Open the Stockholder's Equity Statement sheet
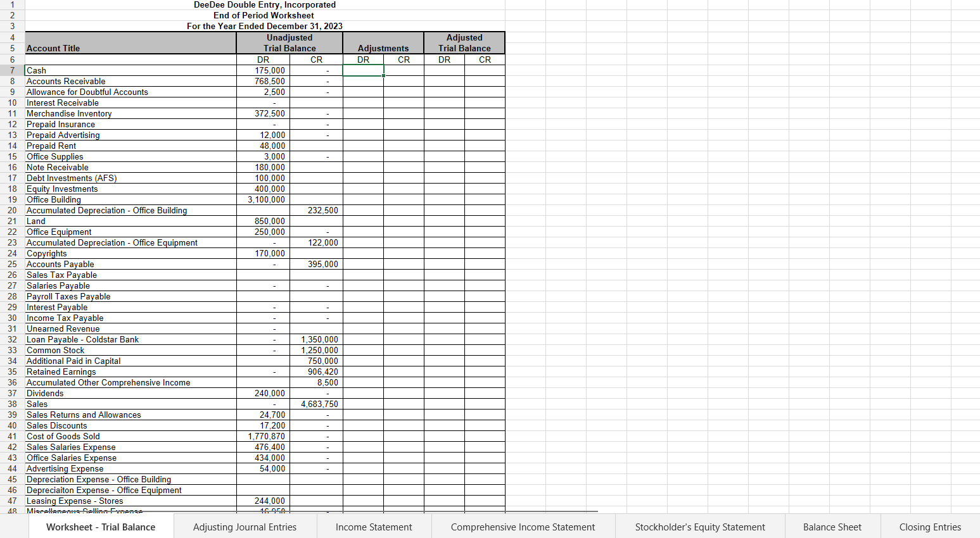 (x=699, y=527)
